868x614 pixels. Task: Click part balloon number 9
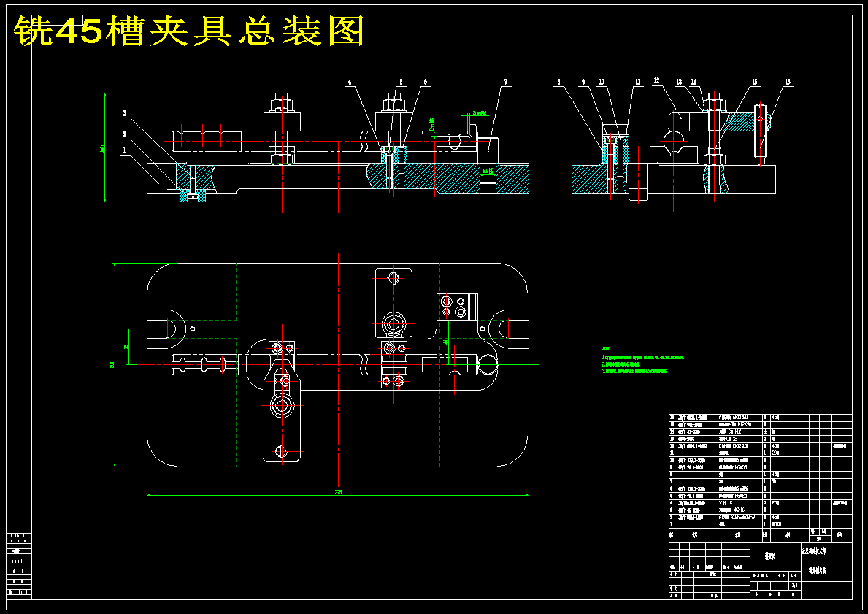point(583,82)
